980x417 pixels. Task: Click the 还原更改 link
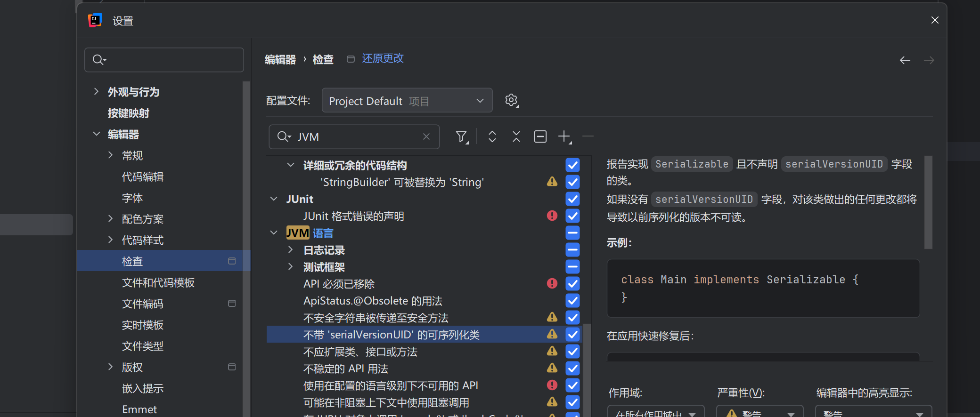pos(383,58)
